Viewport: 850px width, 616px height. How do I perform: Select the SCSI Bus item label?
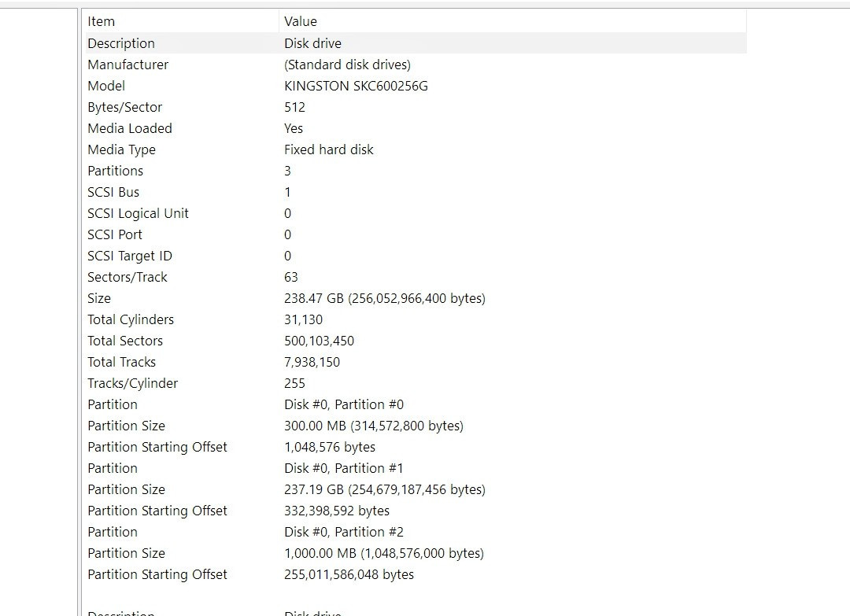[113, 192]
